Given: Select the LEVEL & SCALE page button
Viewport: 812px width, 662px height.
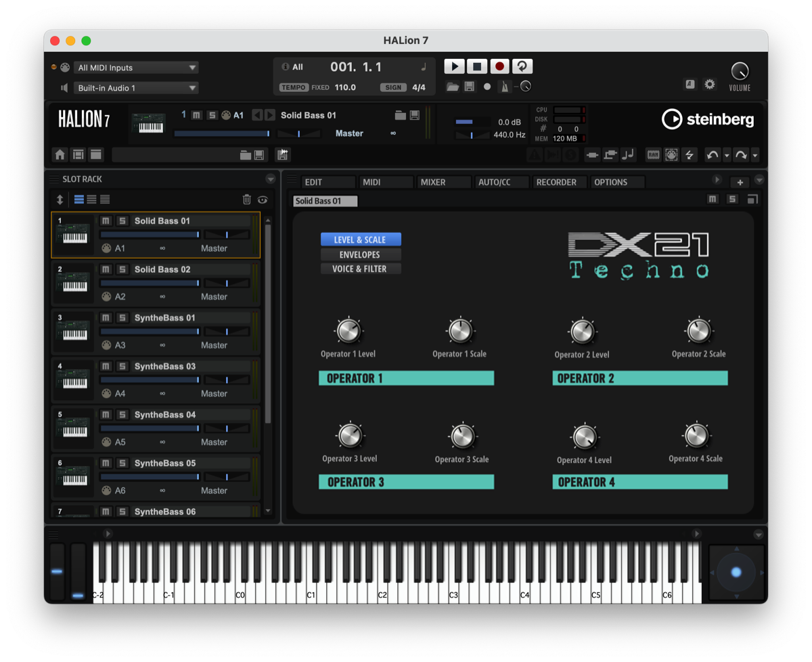Looking at the screenshot, I should click(361, 240).
